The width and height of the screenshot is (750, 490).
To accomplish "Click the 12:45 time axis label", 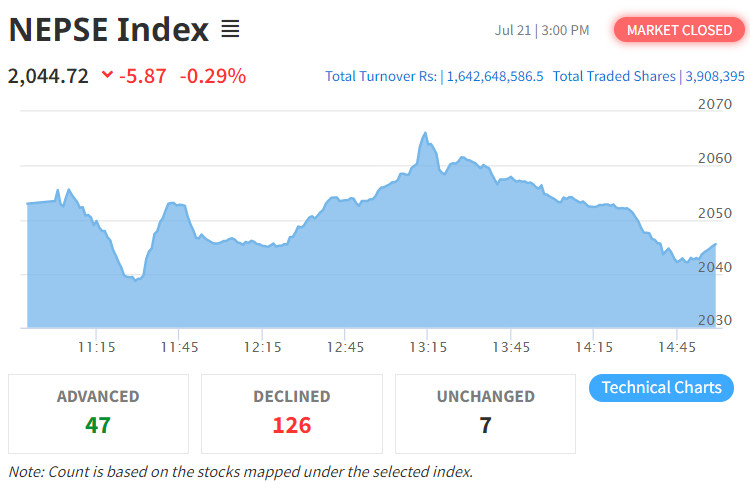I will click(x=345, y=347).
